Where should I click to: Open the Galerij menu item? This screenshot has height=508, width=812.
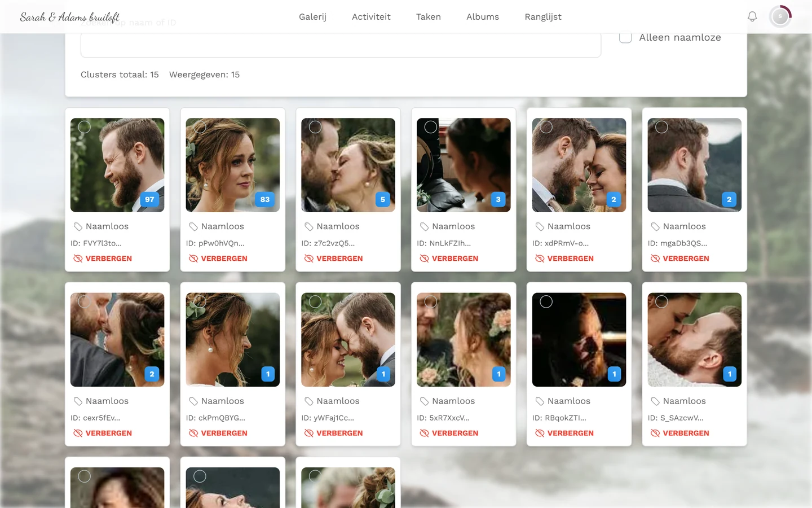pos(312,17)
